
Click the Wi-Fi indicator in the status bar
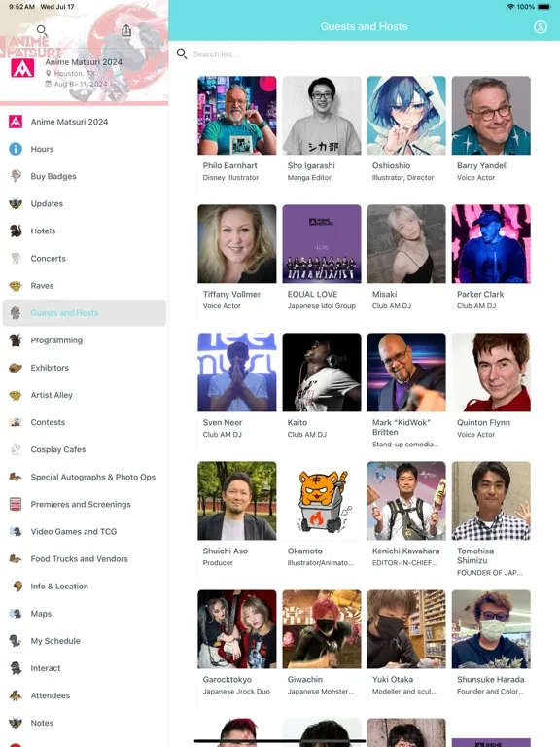[x=510, y=7]
